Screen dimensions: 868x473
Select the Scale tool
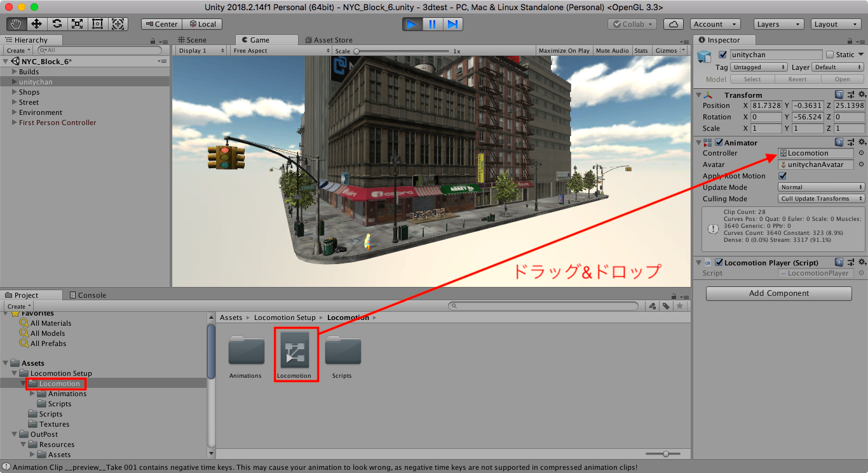(x=78, y=24)
